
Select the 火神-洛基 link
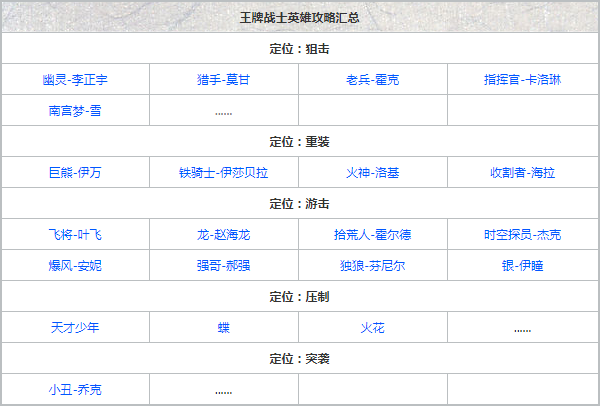(372, 172)
